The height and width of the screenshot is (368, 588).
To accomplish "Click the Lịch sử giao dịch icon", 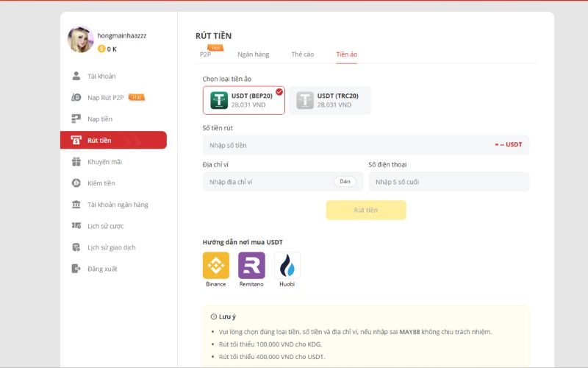I will (x=76, y=247).
